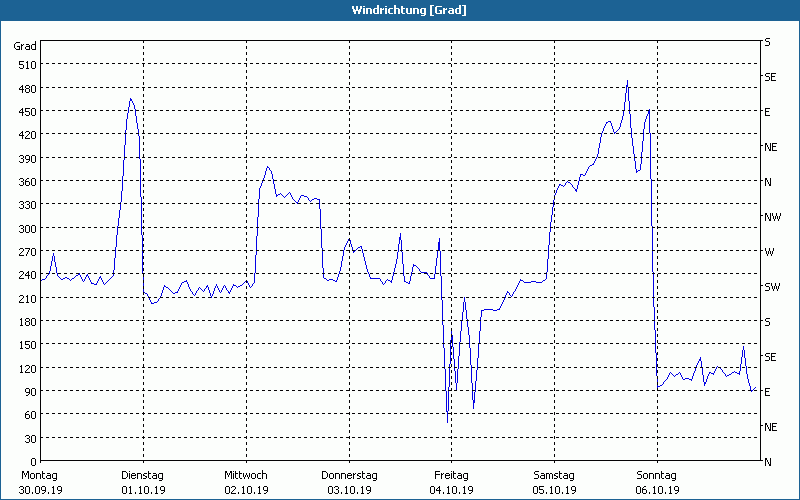Click the Donnerstag day label
This screenshot has height=500, width=800.
point(349,476)
